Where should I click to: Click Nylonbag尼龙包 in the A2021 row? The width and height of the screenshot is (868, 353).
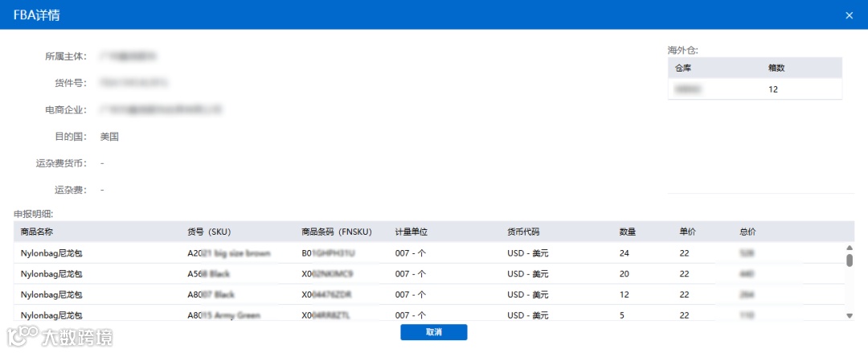[51, 253]
